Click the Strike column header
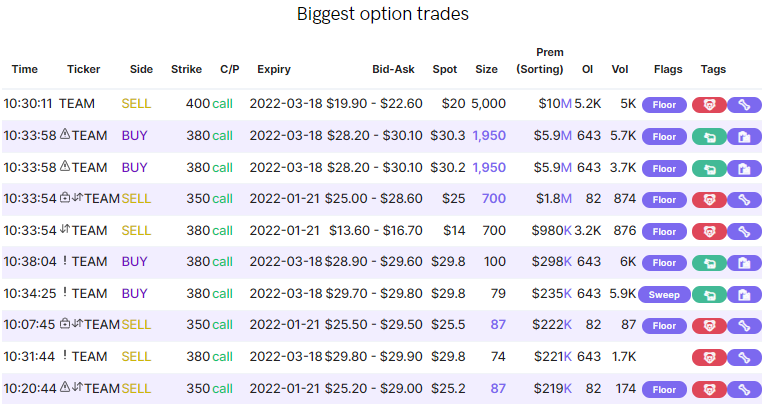Screen dimensions: 772x414 coord(187,70)
